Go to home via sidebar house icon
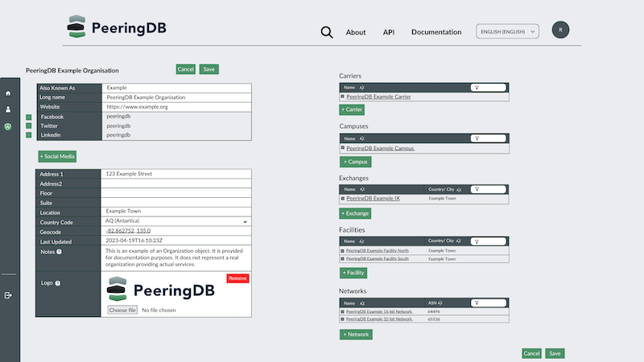The height and width of the screenshot is (362, 644). 8,93
